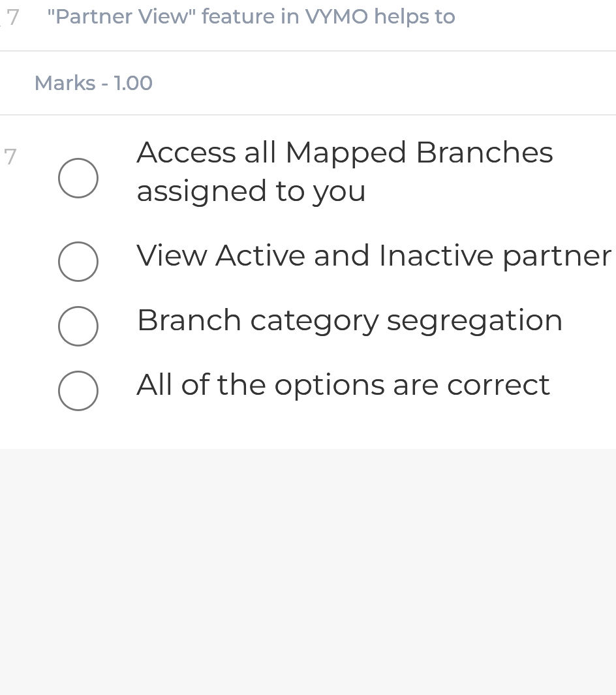Click the question title 'Partner View feature in VYMO'
Screen dimensions: 616x695
[251, 16]
